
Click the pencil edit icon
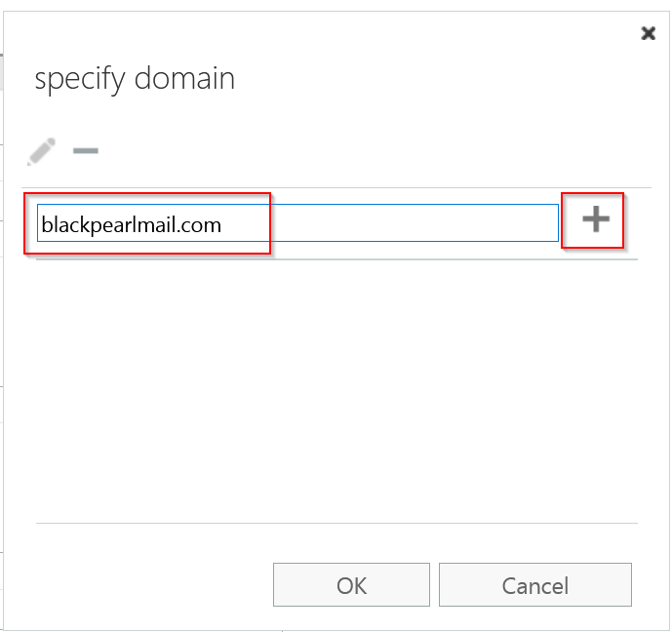(42, 151)
